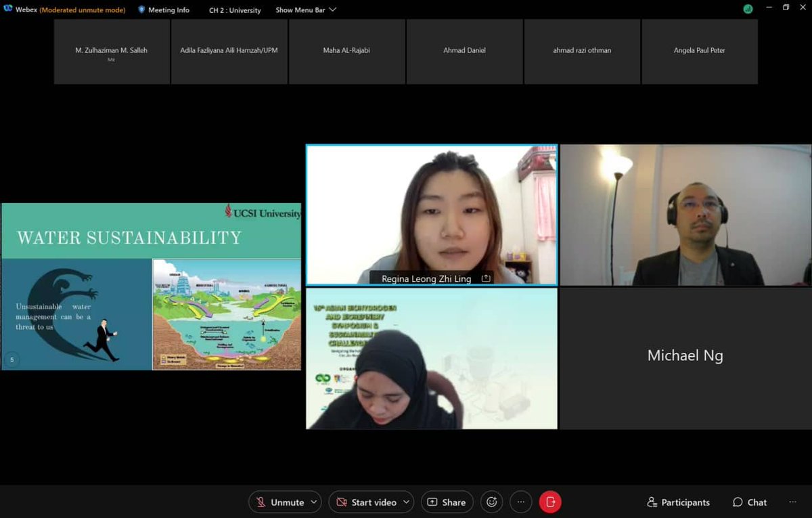
Task: Click the pin icon on Regina's video
Action: 485,278
